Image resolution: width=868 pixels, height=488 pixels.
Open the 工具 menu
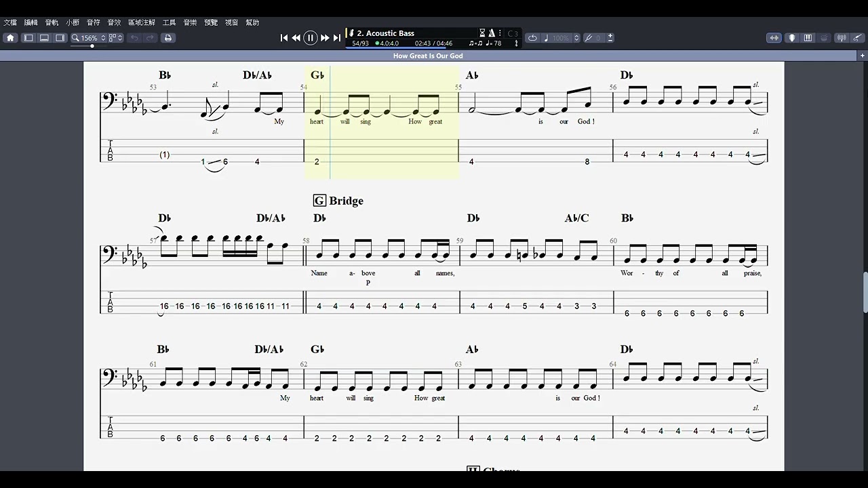[x=170, y=22]
